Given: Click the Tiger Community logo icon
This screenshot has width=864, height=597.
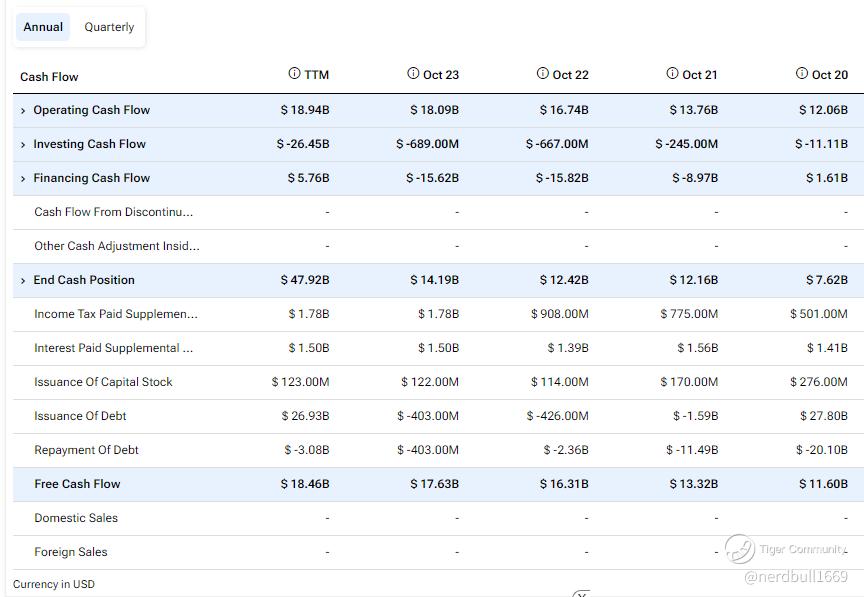Looking at the screenshot, I should pyautogui.click(x=740, y=549).
